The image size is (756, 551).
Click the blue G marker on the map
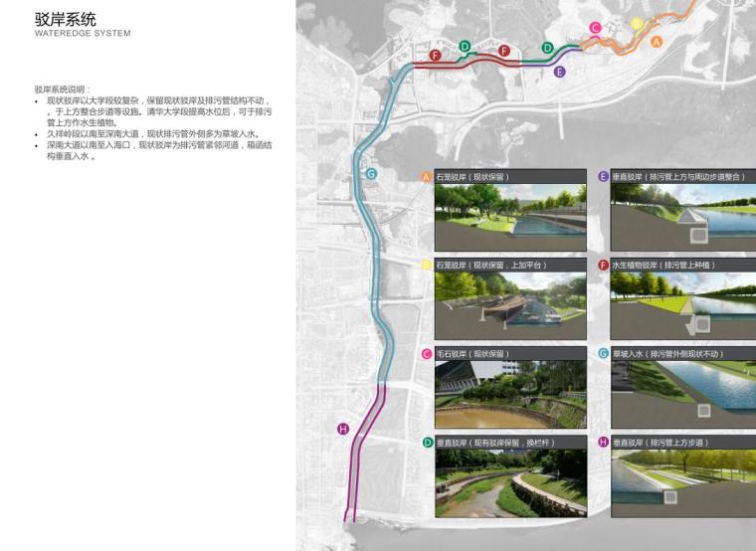pyautogui.click(x=371, y=173)
